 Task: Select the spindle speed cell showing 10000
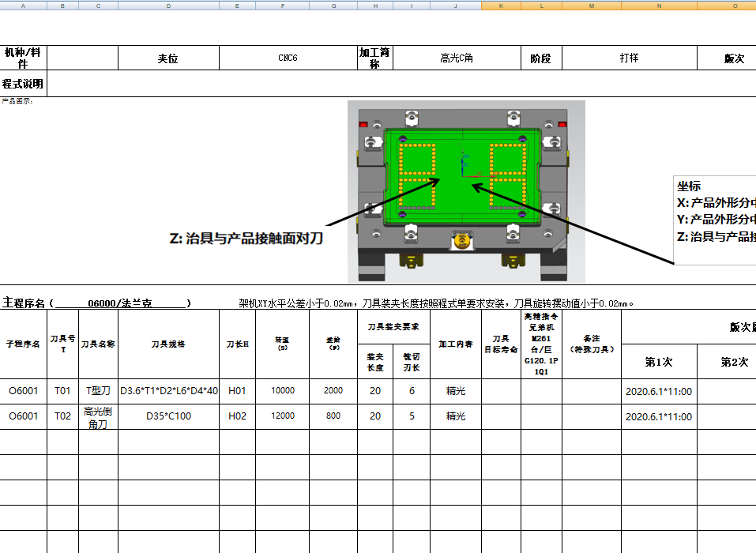281,390
